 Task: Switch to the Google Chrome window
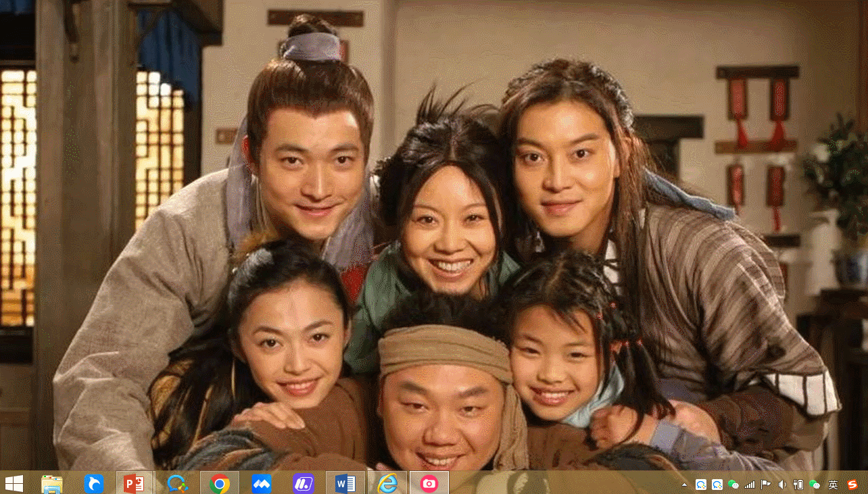click(x=220, y=483)
